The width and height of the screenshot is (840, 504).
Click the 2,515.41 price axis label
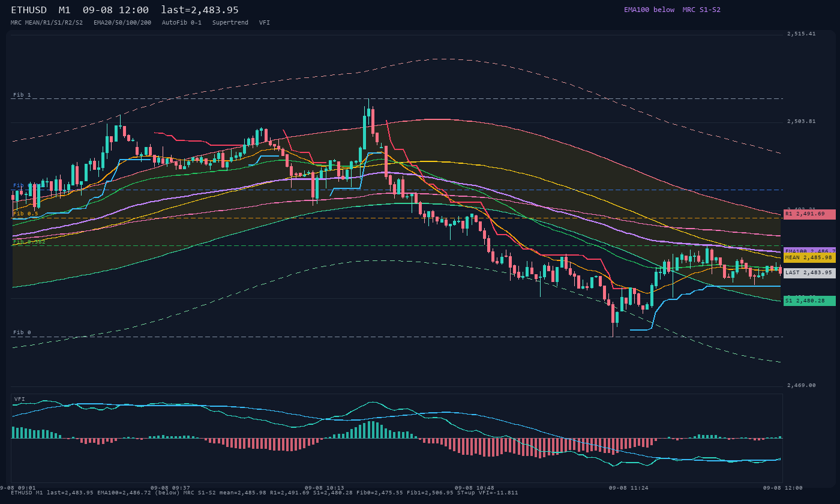pyautogui.click(x=802, y=34)
